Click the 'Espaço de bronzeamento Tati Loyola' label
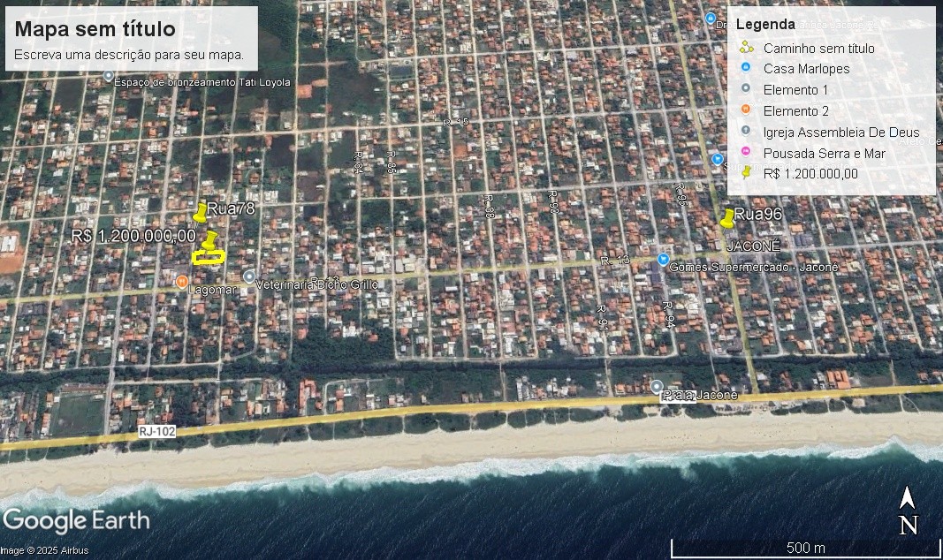The width and height of the screenshot is (943, 560). (x=202, y=82)
